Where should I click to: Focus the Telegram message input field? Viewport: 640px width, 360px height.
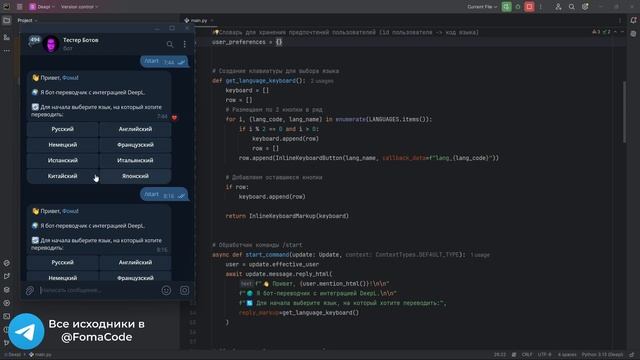pyautogui.click(x=98, y=290)
